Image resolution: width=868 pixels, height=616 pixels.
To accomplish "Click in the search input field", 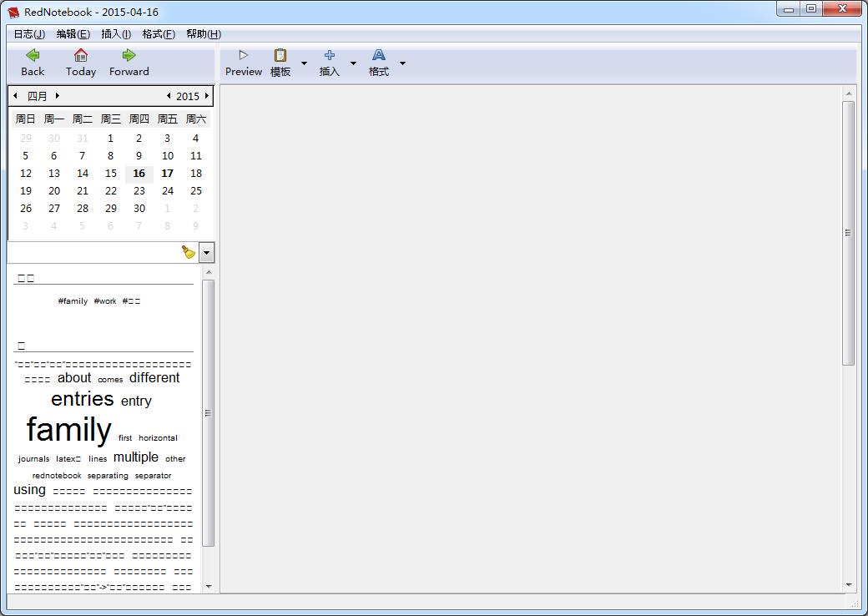I will (x=92, y=252).
